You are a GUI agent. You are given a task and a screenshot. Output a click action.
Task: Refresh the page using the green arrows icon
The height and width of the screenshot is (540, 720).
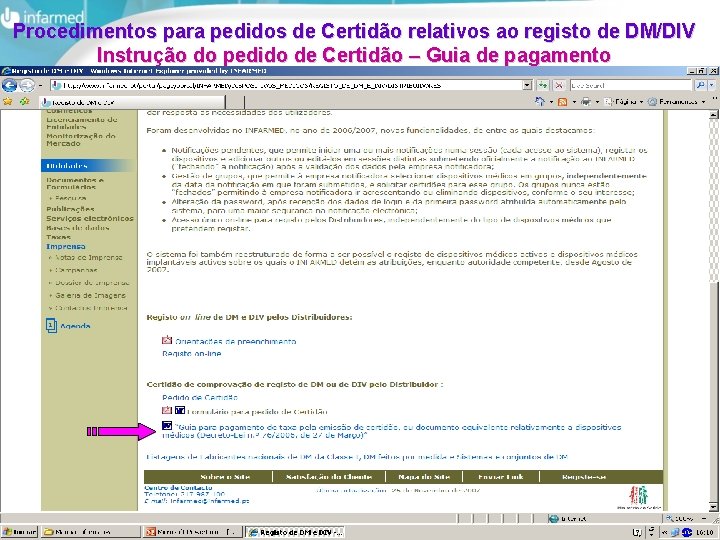pyautogui.click(x=543, y=85)
